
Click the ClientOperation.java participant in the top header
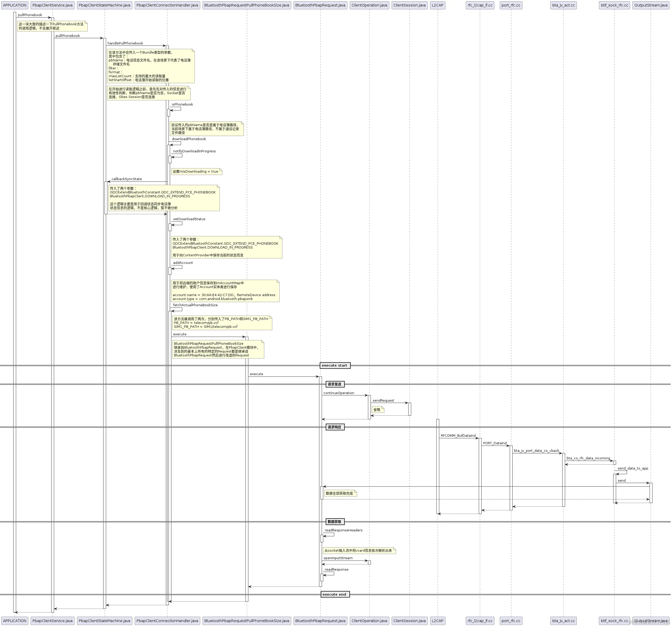370,5
